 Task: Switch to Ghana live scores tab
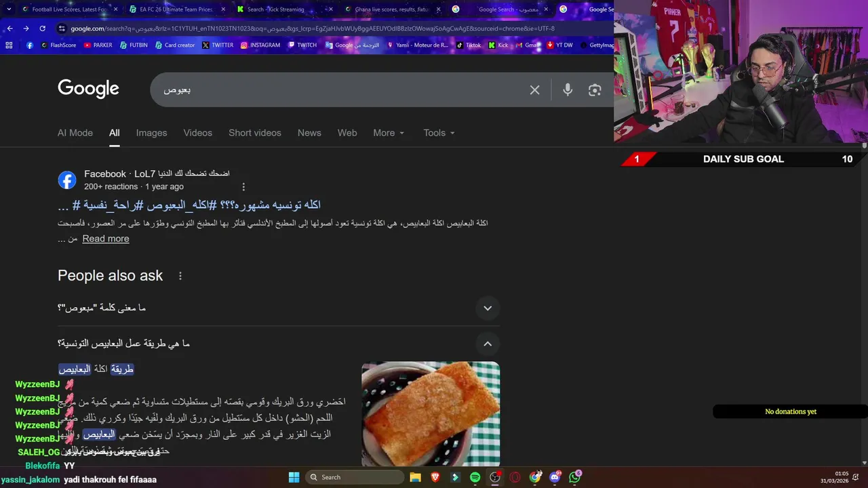[x=392, y=9]
